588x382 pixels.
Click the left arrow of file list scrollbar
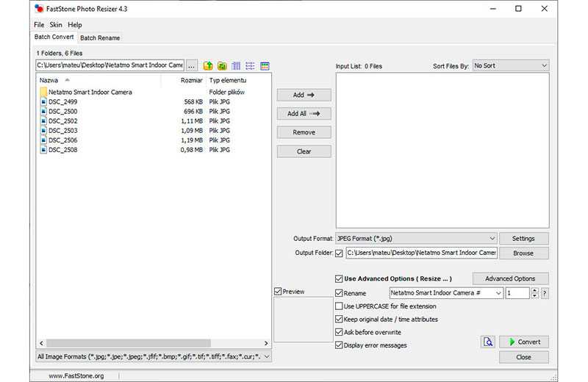pos(42,343)
